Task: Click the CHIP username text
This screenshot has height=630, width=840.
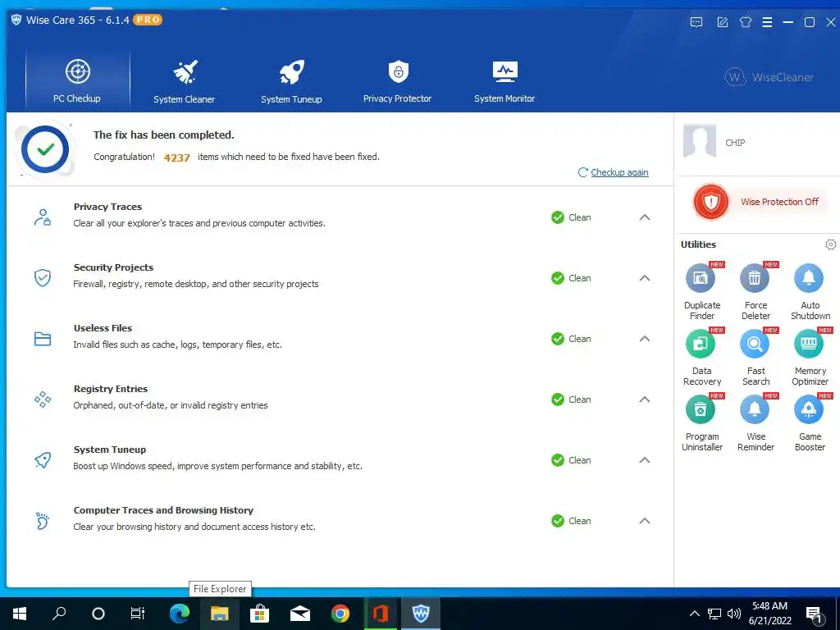Action: tap(735, 143)
